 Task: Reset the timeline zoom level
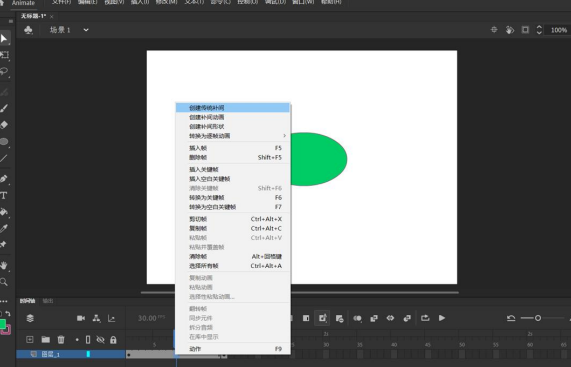(x=511, y=318)
